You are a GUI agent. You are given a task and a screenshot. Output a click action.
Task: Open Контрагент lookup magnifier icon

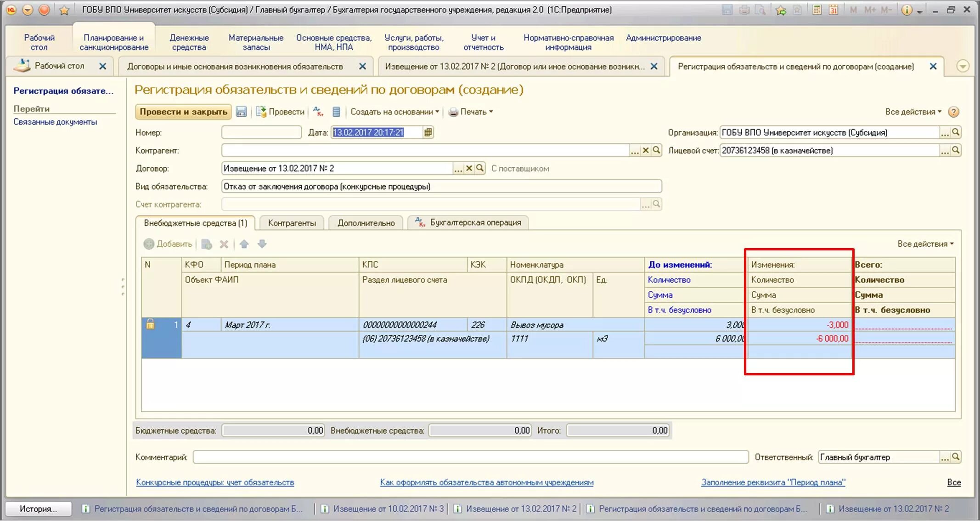[x=657, y=150]
